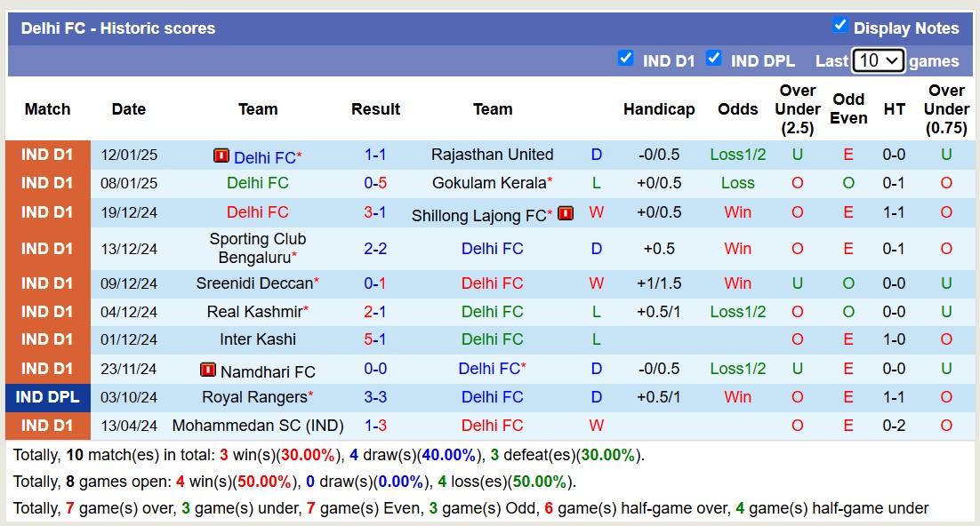Open Mohammedan SC (IND) team page

[258, 426]
